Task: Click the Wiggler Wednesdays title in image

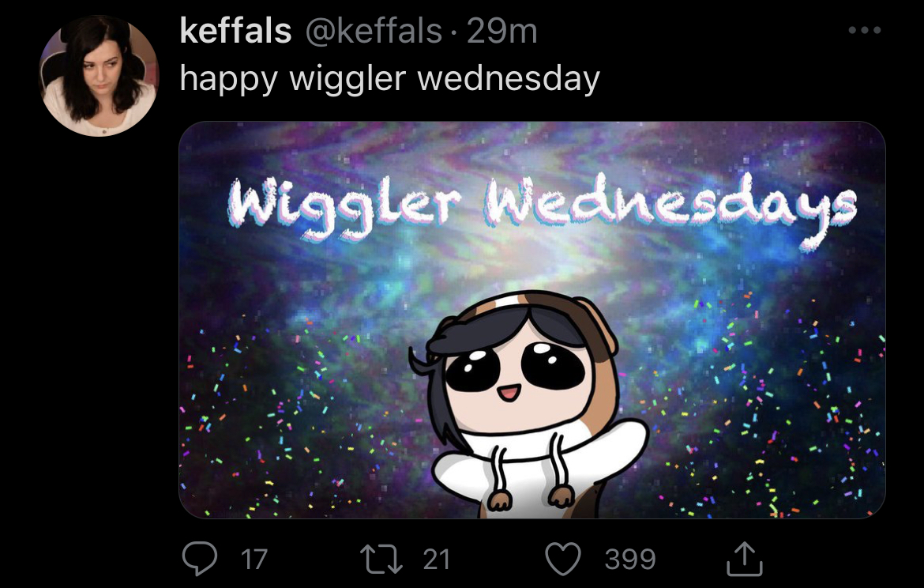Action: click(x=542, y=206)
